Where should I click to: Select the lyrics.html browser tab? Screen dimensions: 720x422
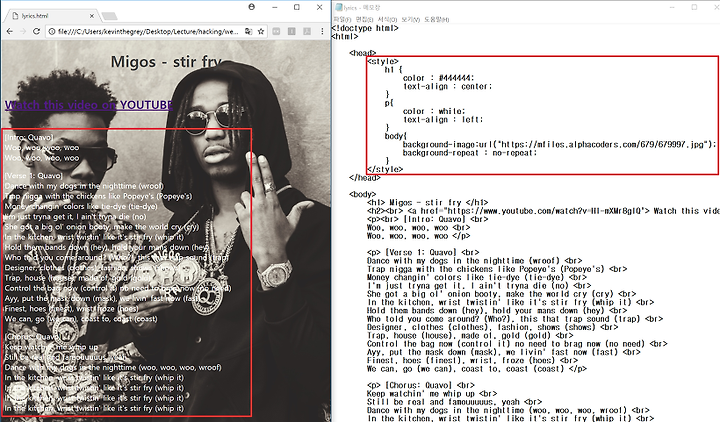click(x=51, y=16)
